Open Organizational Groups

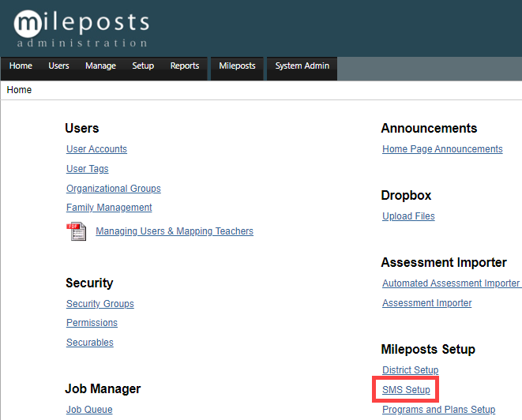point(114,189)
